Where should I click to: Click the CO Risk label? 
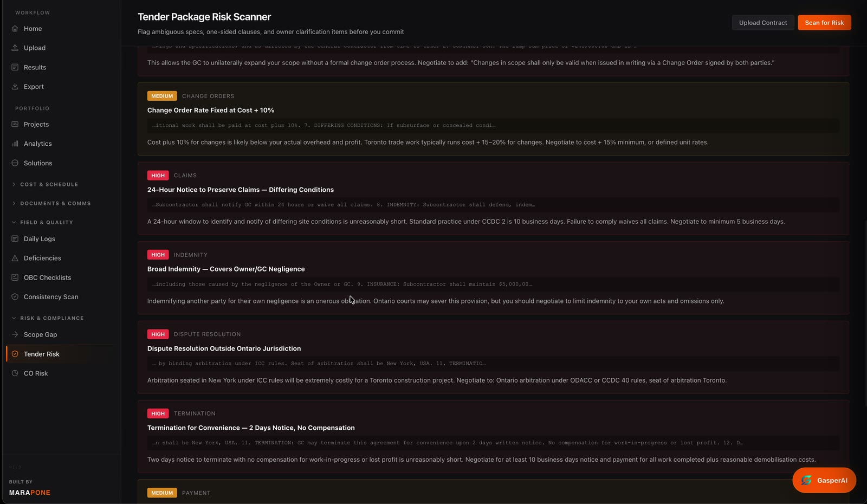coord(36,373)
